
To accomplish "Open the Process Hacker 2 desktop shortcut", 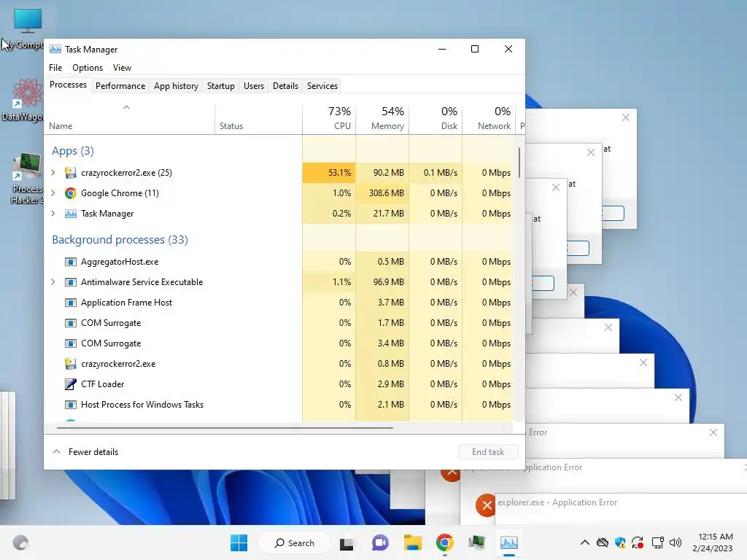I will 27,178.
